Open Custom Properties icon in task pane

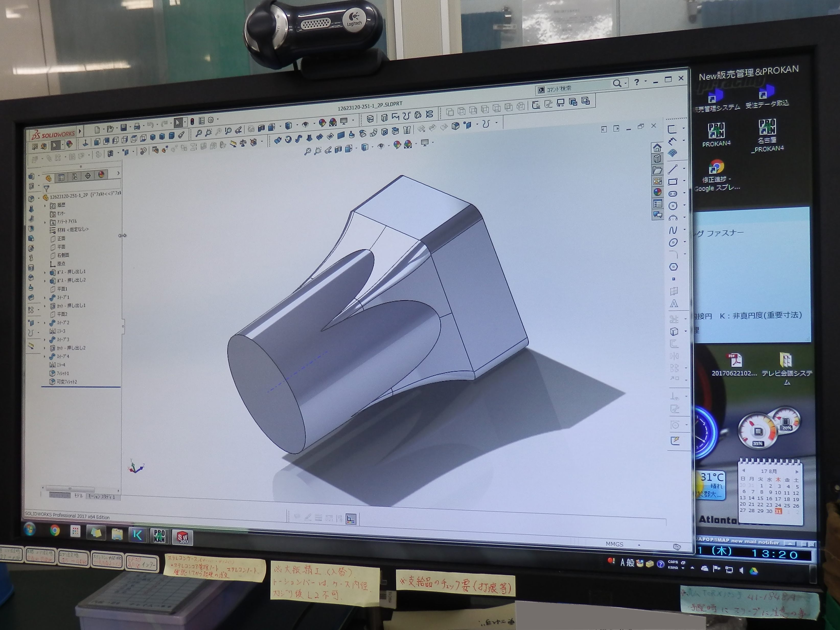click(x=657, y=204)
